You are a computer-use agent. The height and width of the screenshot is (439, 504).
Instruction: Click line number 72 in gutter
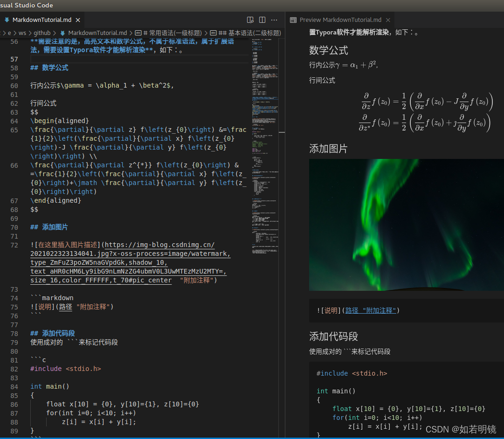point(14,245)
